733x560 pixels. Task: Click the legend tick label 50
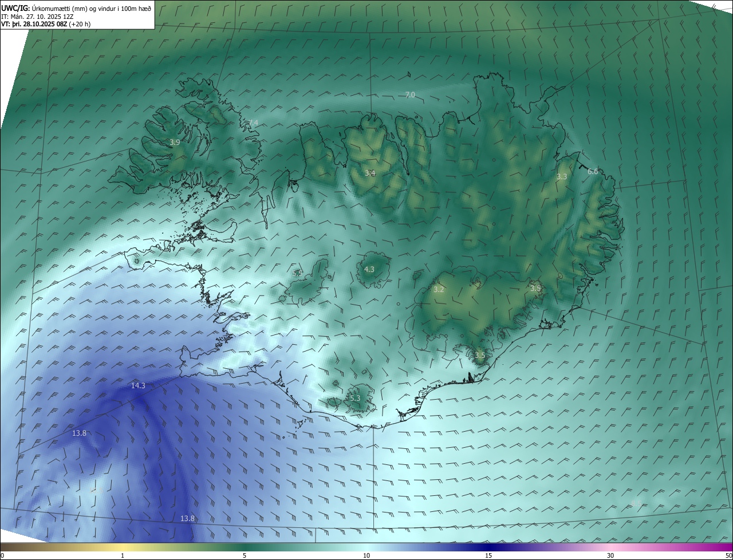(728, 555)
